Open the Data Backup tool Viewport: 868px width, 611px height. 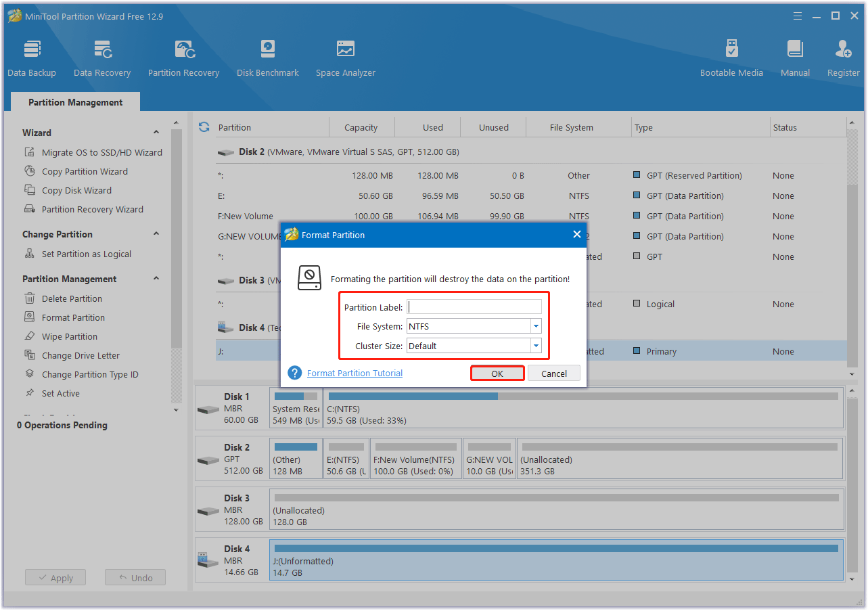(x=32, y=58)
